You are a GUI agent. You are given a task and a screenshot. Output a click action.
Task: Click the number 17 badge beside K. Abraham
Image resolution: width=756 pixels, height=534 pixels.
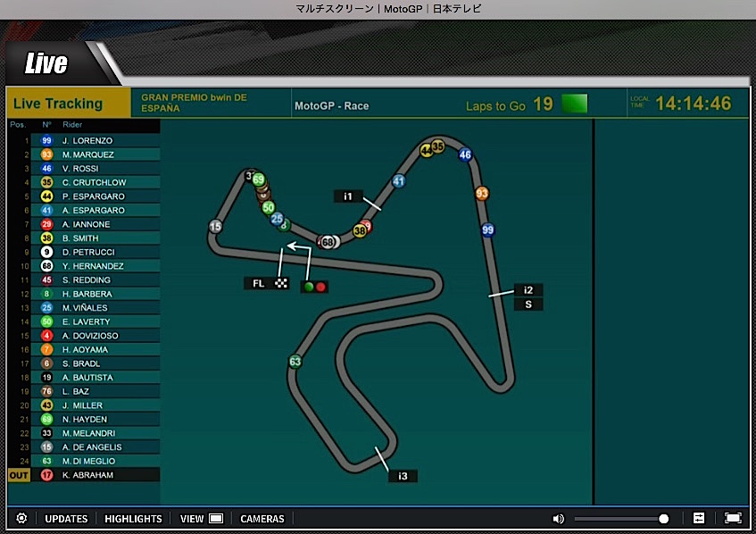[x=46, y=475]
